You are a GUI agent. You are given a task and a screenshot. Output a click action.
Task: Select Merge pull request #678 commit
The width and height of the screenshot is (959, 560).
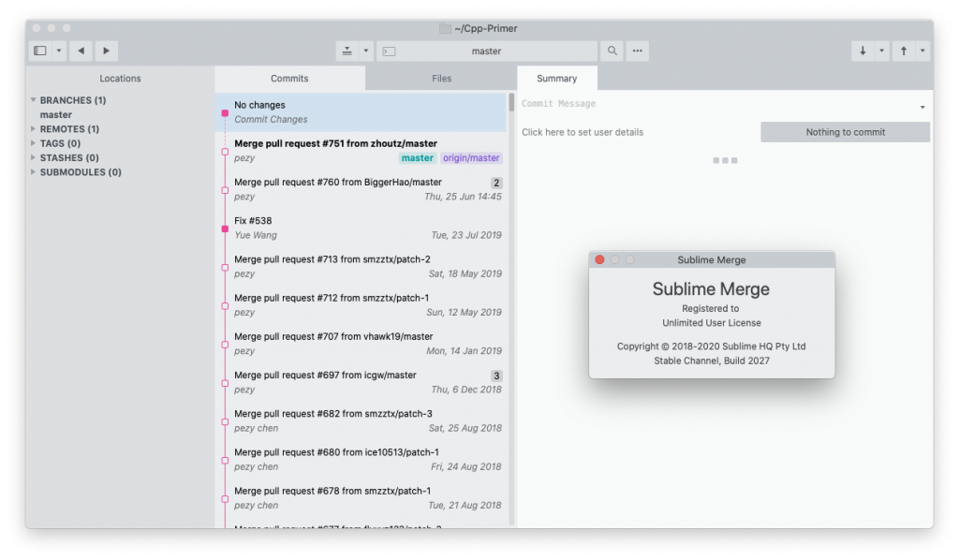[x=361, y=497]
